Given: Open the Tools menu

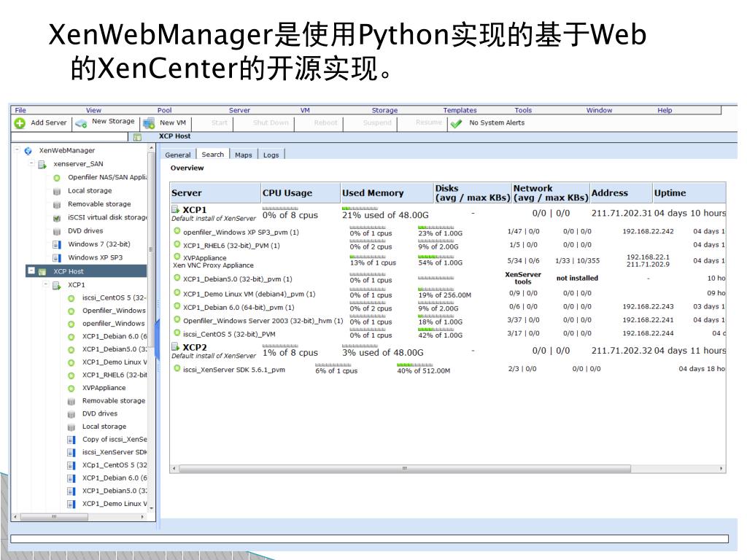Looking at the screenshot, I should [523, 110].
